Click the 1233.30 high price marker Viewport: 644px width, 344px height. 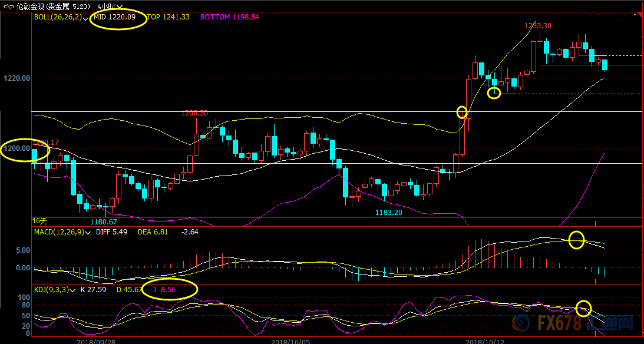coord(538,26)
